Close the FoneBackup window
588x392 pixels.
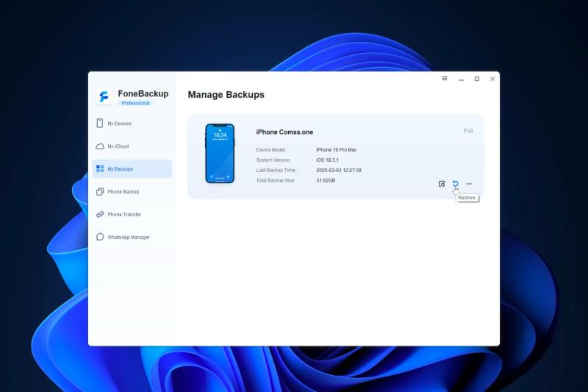point(492,79)
